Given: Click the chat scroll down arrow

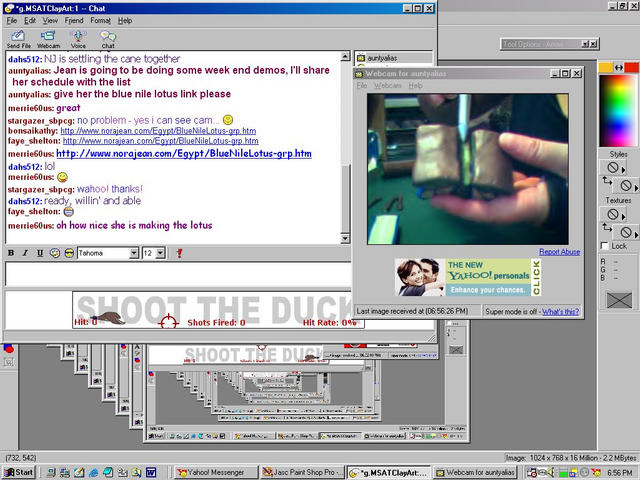Looking at the screenshot, I should point(345,239).
